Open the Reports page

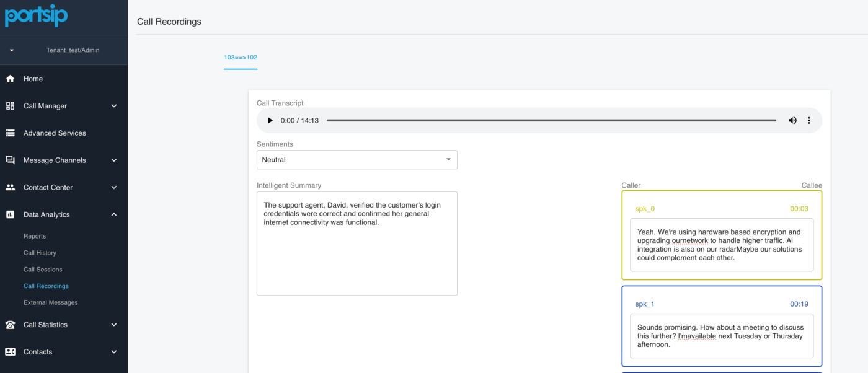pos(35,236)
